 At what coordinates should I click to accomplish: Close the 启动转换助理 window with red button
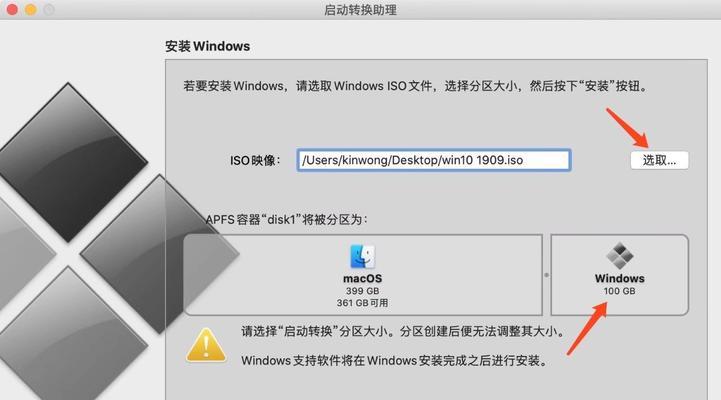[x=12, y=9]
